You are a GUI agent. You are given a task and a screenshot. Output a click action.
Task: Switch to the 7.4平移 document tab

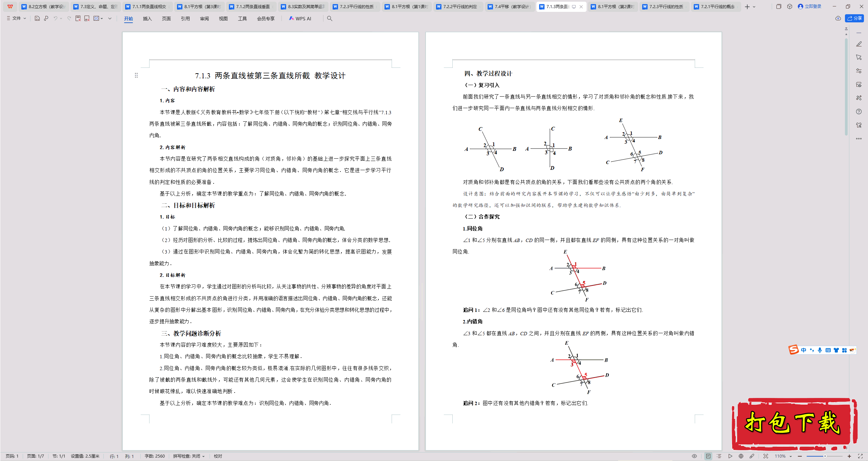pyautogui.click(x=510, y=6)
